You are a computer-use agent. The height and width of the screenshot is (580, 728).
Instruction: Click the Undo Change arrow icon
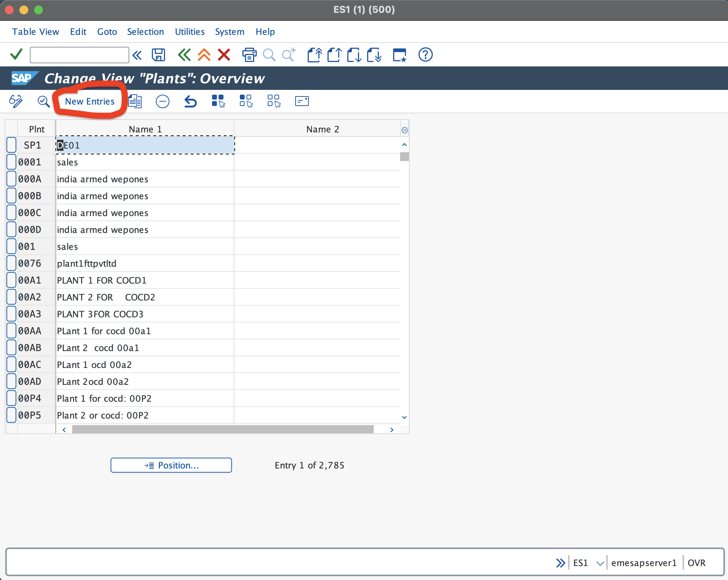coord(190,101)
